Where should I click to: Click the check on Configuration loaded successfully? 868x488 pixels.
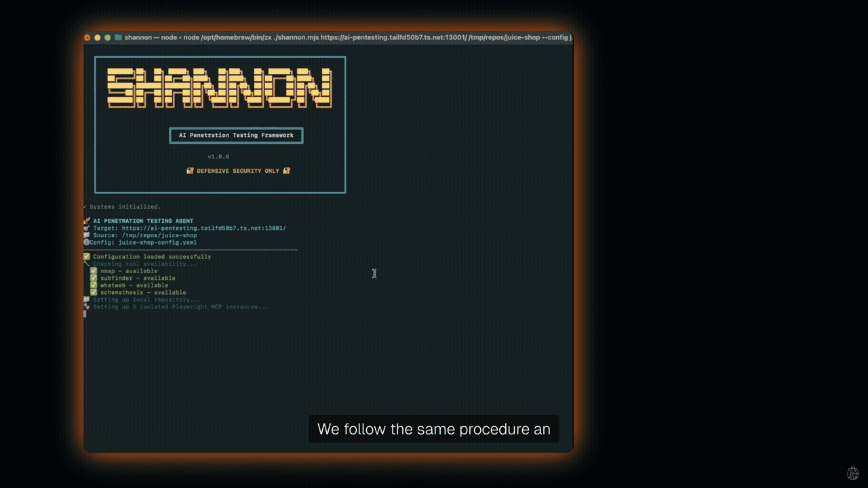(87, 256)
